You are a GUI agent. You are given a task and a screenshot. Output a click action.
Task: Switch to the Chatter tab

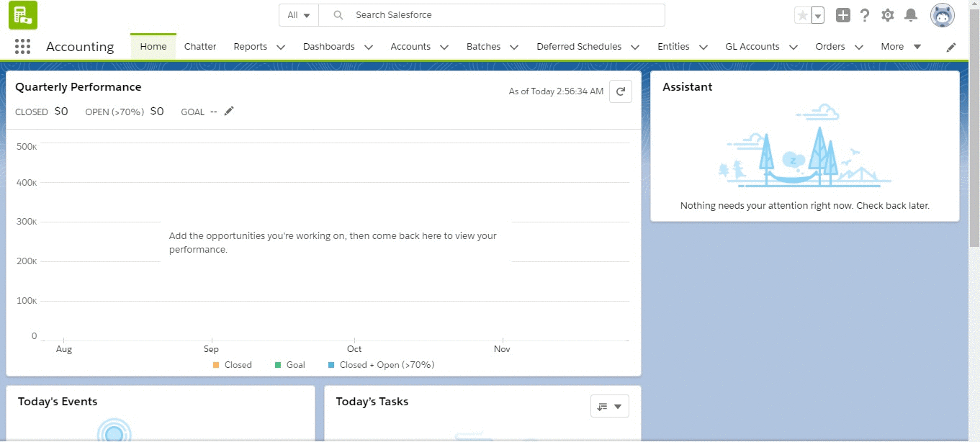(x=200, y=47)
